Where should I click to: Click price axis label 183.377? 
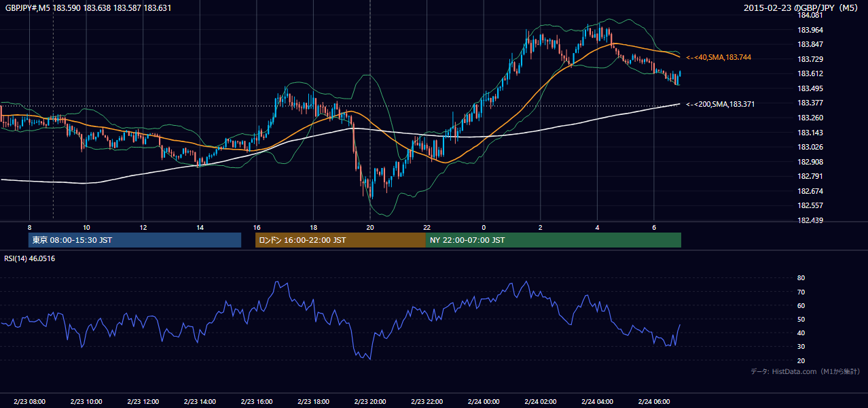point(810,103)
